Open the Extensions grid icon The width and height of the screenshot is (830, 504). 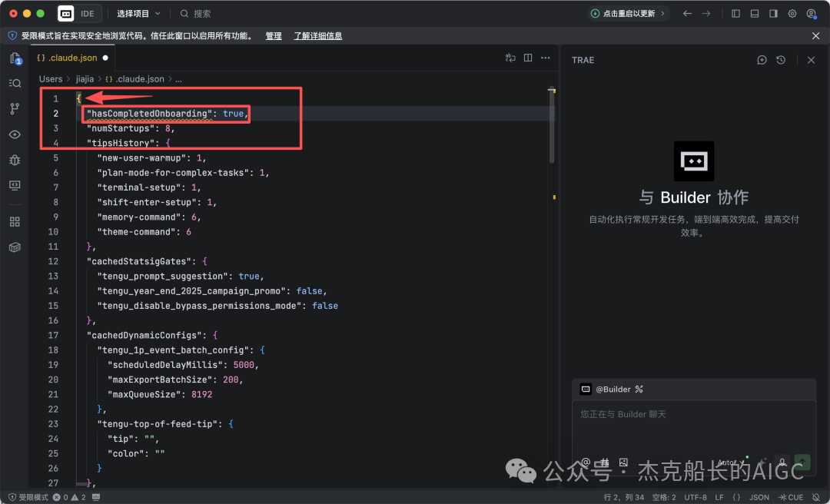click(15, 222)
